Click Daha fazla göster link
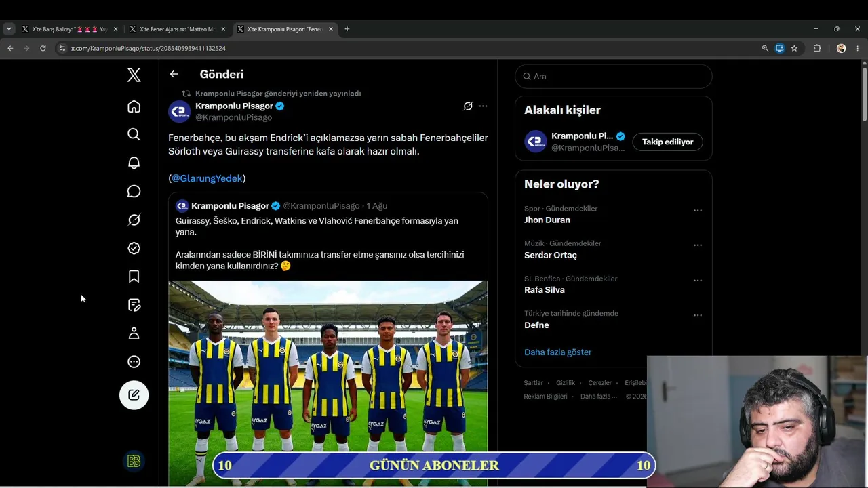 558,352
